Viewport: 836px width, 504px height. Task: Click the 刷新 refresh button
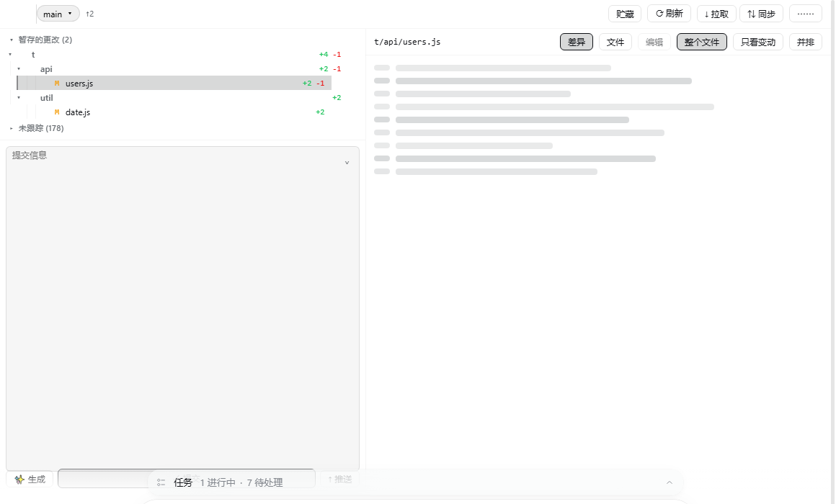tap(669, 13)
